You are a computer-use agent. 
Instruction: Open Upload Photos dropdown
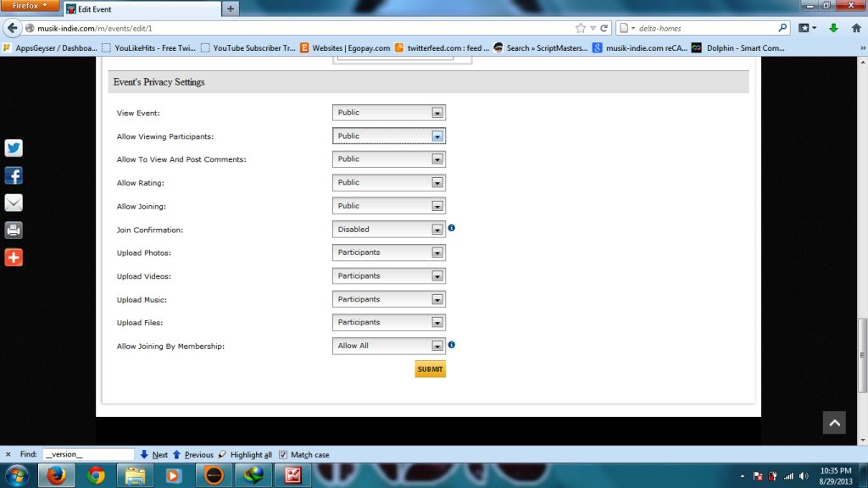click(389, 252)
